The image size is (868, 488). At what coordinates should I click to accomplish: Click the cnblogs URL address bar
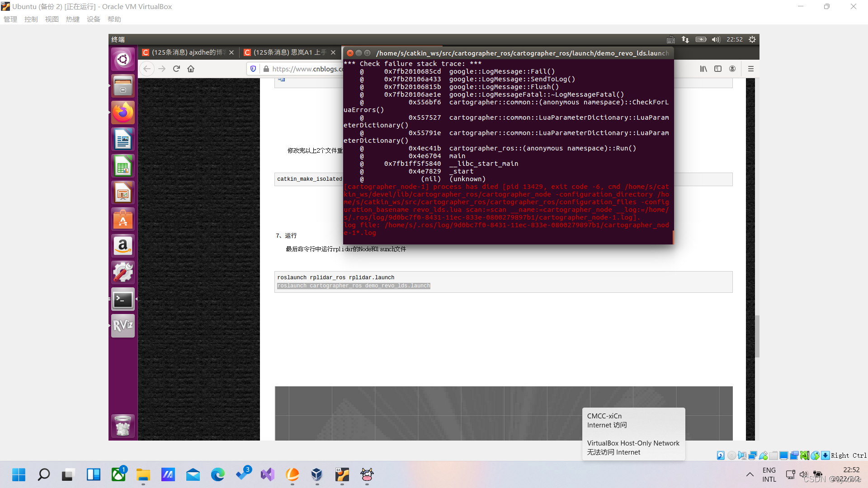click(x=307, y=69)
